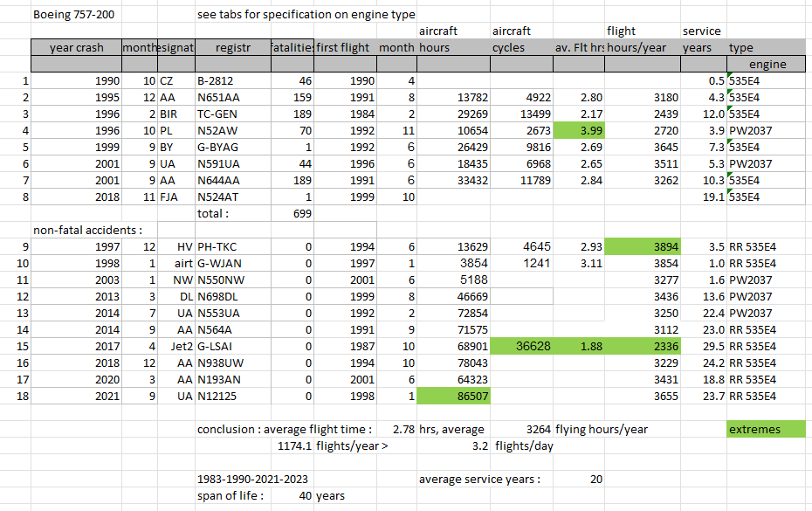Click registration cell N52AW

coord(233,131)
